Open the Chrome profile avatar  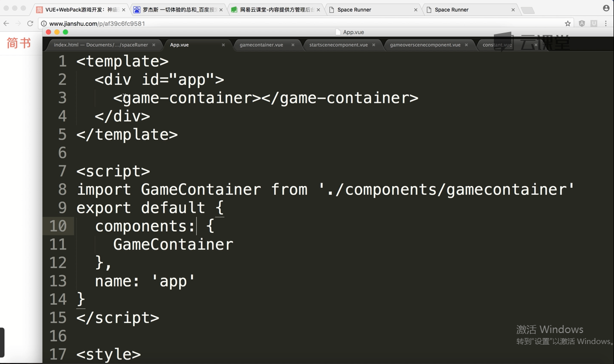pyautogui.click(x=606, y=8)
